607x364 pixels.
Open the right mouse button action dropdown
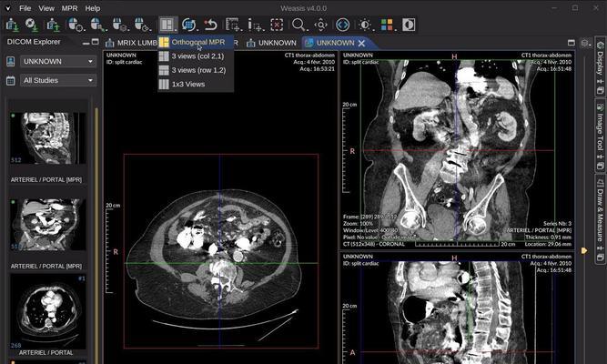(119, 25)
